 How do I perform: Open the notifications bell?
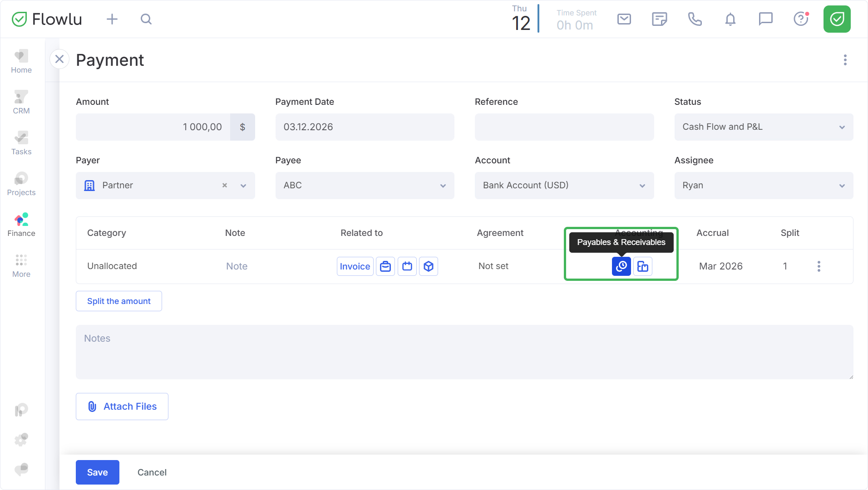[x=730, y=19]
